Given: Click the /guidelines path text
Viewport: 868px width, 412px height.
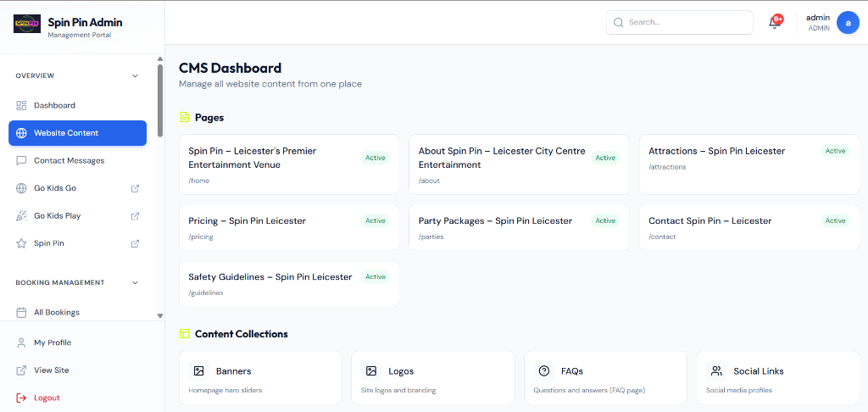Looking at the screenshot, I should point(206,293).
